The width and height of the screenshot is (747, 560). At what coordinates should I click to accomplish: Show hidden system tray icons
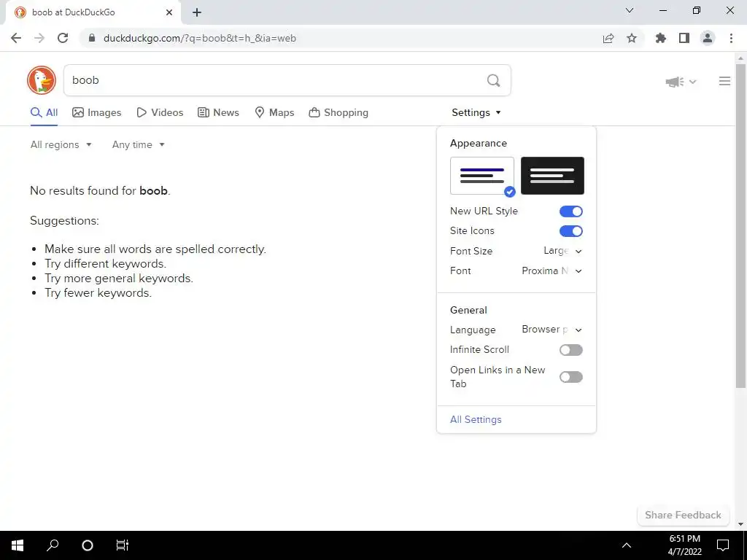tap(627, 545)
